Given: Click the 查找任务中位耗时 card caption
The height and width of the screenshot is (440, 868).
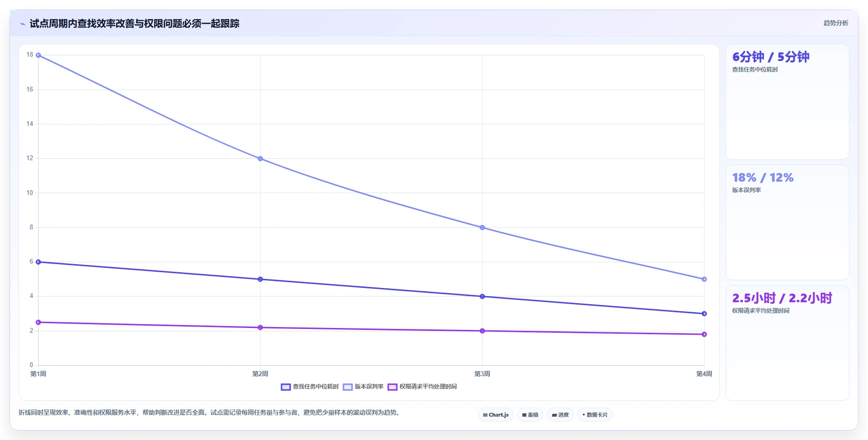Looking at the screenshot, I should pos(755,70).
